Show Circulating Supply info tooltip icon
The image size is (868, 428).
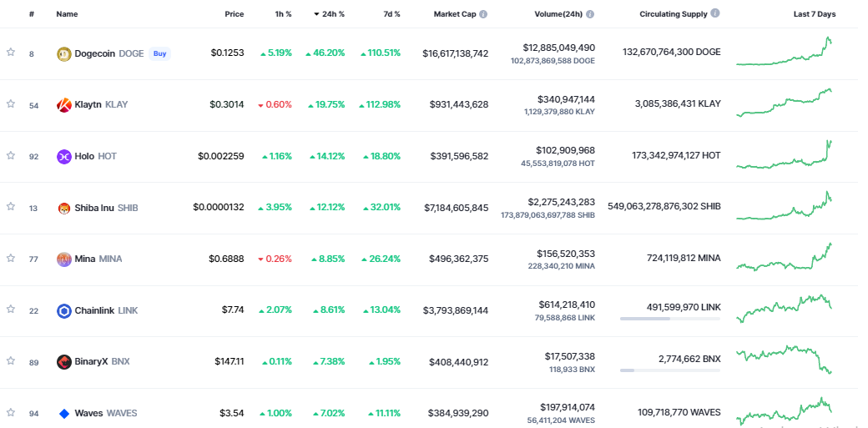click(715, 13)
